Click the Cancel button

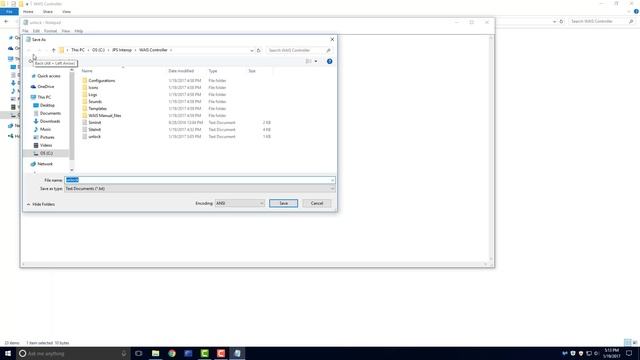pos(317,203)
